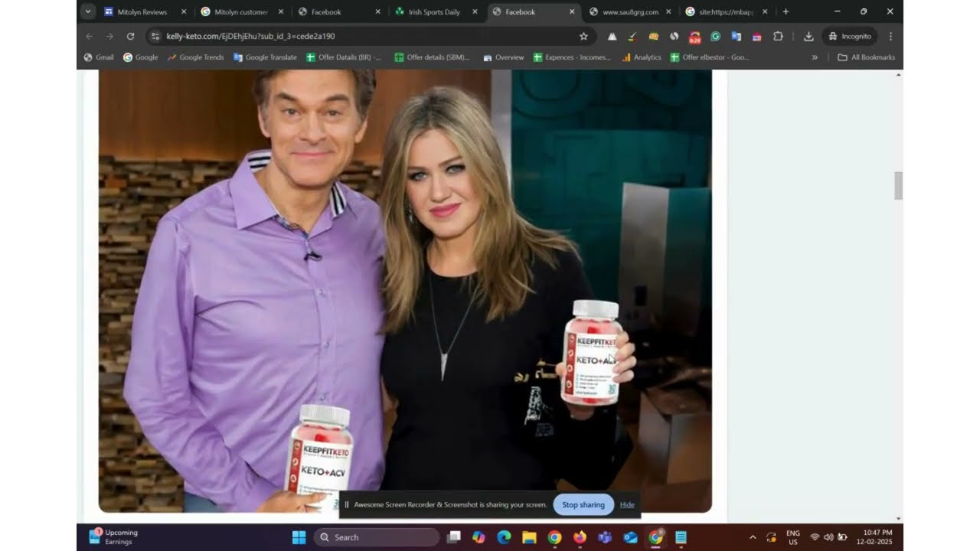Screen dimensions: 980x551
Task: Click the Incognito profile button
Action: point(850,36)
